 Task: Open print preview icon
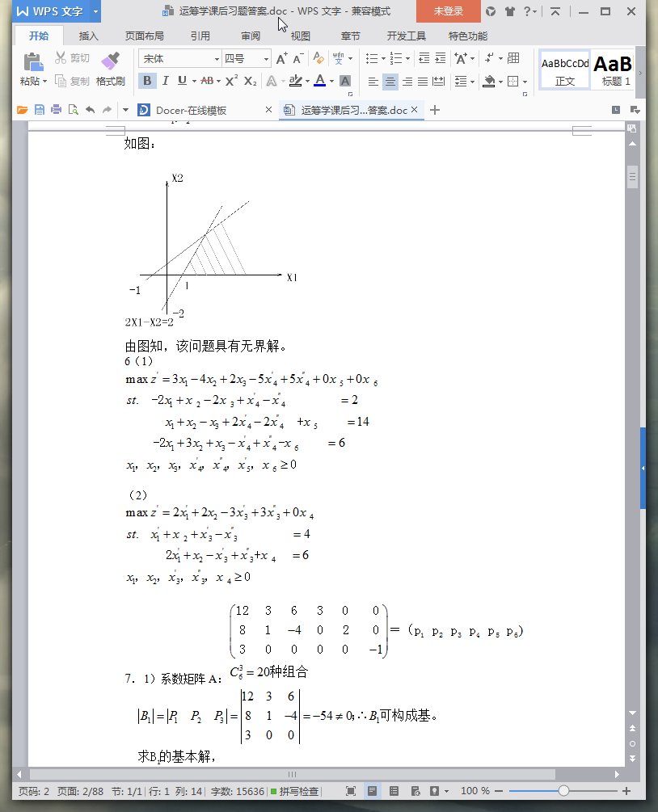tap(73, 110)
